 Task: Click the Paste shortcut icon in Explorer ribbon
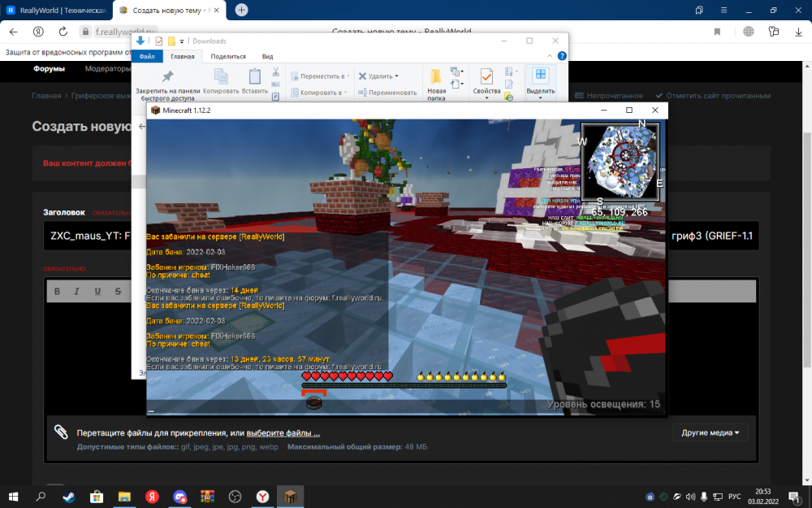(275, 96)
